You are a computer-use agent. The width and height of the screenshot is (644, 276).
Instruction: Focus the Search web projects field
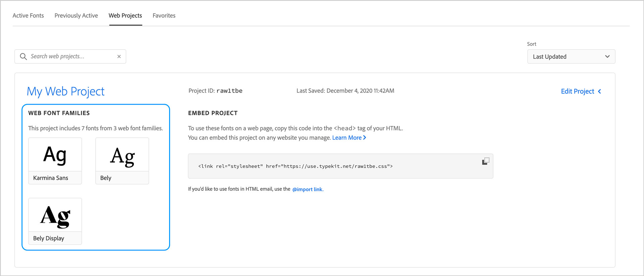pos(70,56)
